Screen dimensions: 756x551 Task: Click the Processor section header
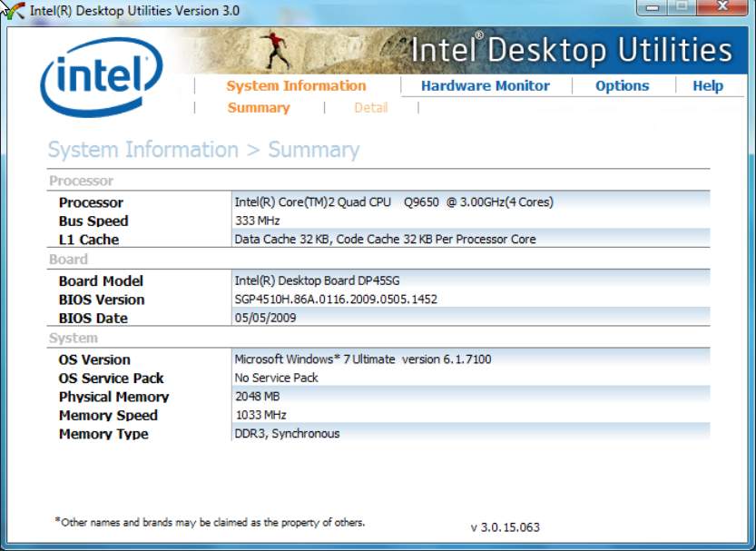[81, 181]
